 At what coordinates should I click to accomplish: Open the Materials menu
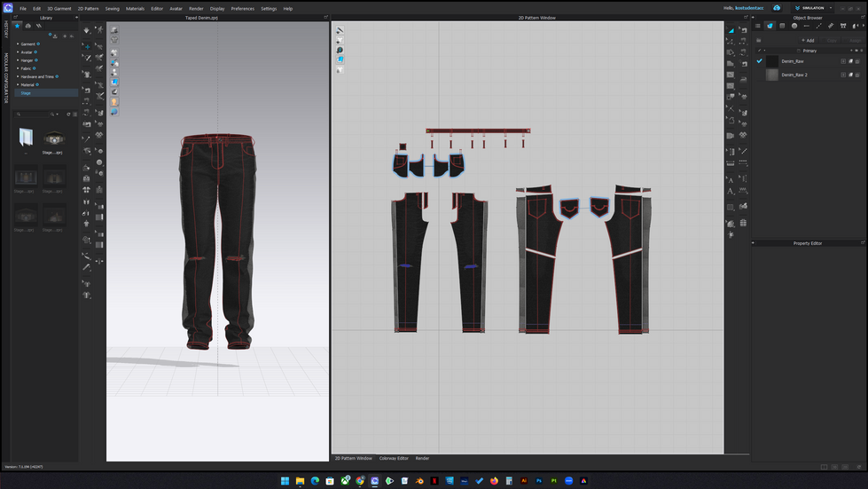(x=135, y=9)
